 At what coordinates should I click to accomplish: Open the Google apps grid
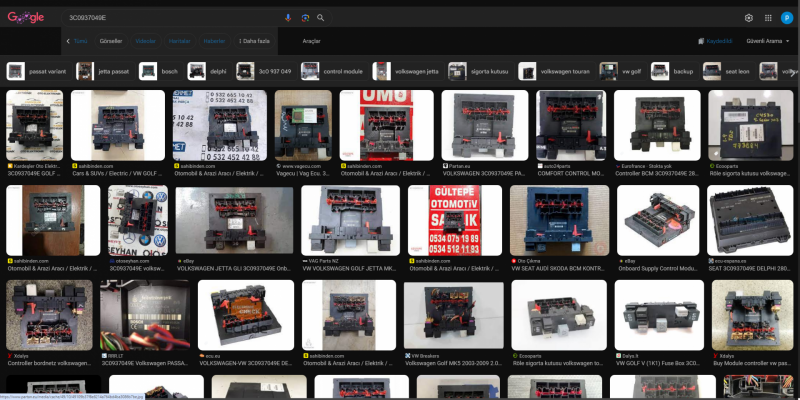coord(767,18)
